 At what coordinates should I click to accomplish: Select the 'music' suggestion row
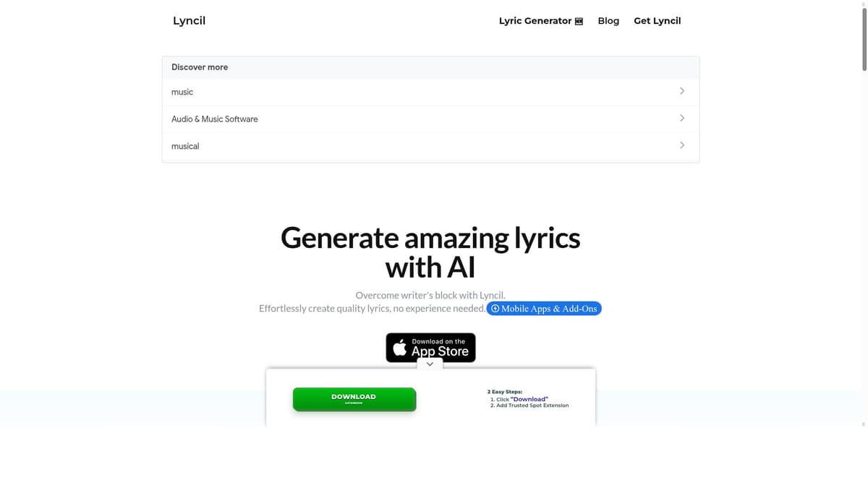coord(430,92)
